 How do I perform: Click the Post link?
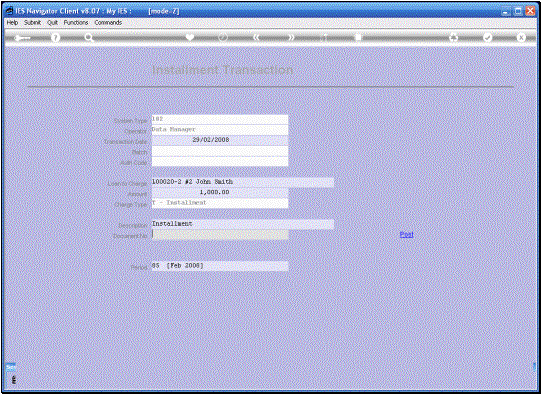(406, 235)
